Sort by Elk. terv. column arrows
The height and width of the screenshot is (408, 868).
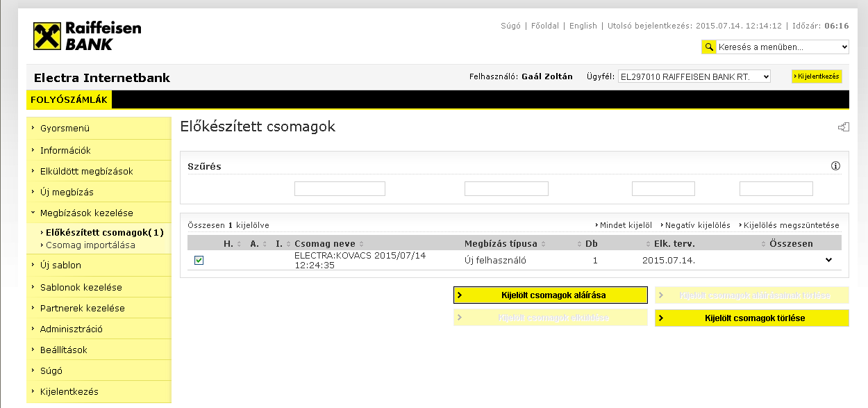[649, 244]
